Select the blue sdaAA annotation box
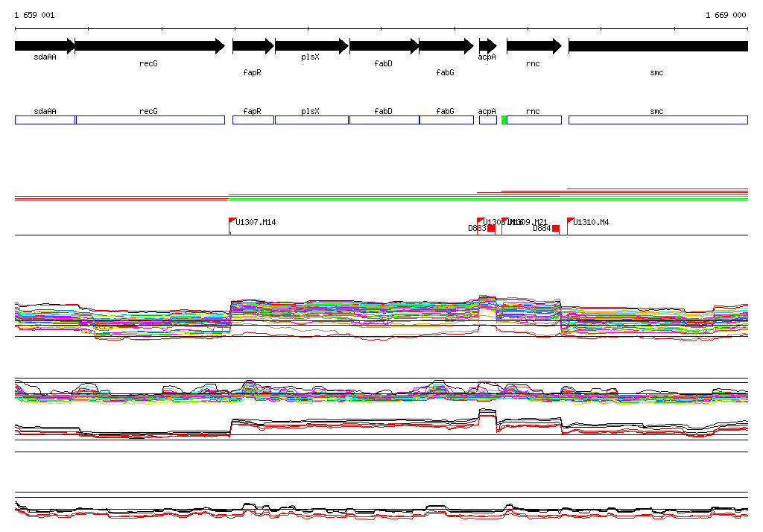This screenshot has height=532, width=763. coord(45,120)
